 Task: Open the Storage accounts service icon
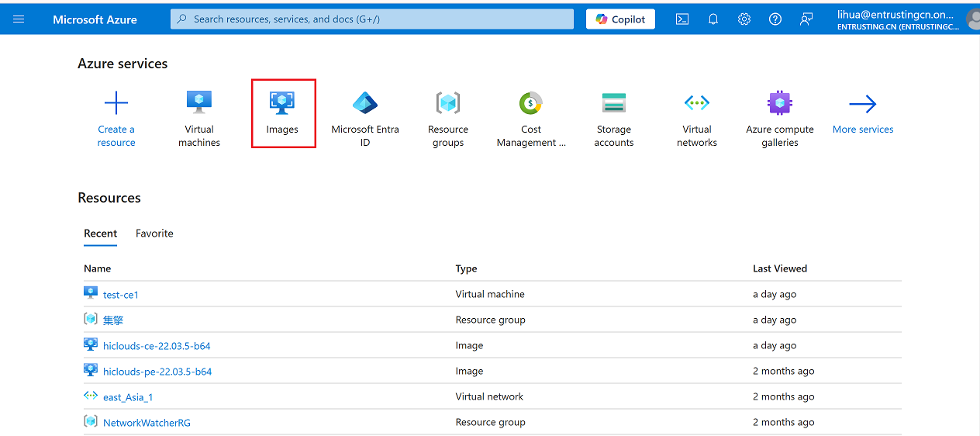point(614,102)
